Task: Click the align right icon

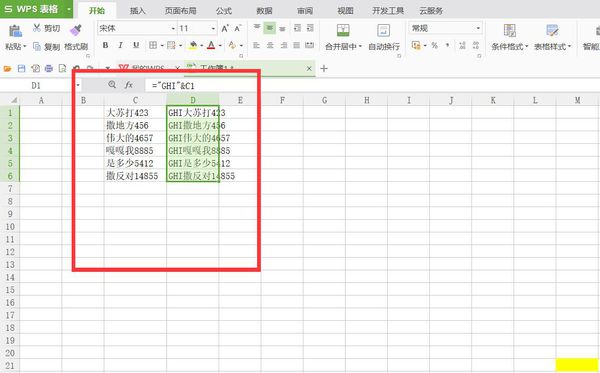Action: (x=284, y=45)
